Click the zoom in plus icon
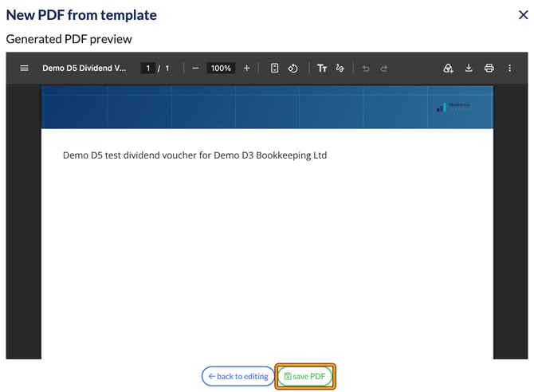The width and height of the screenshot is (534, 392). click(246, 68)
